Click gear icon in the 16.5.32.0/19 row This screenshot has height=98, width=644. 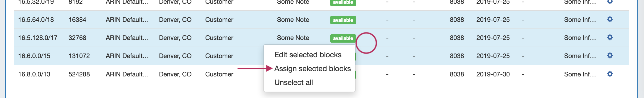point(610,2)
